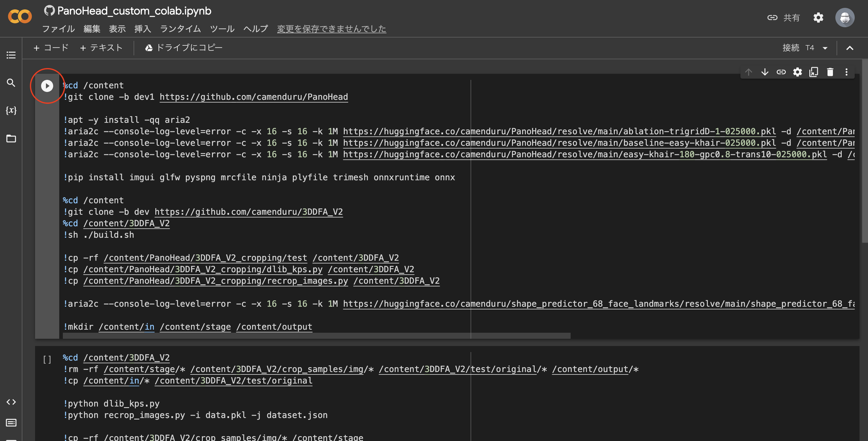Copy notebook to Drive

[x=184, y=48]
